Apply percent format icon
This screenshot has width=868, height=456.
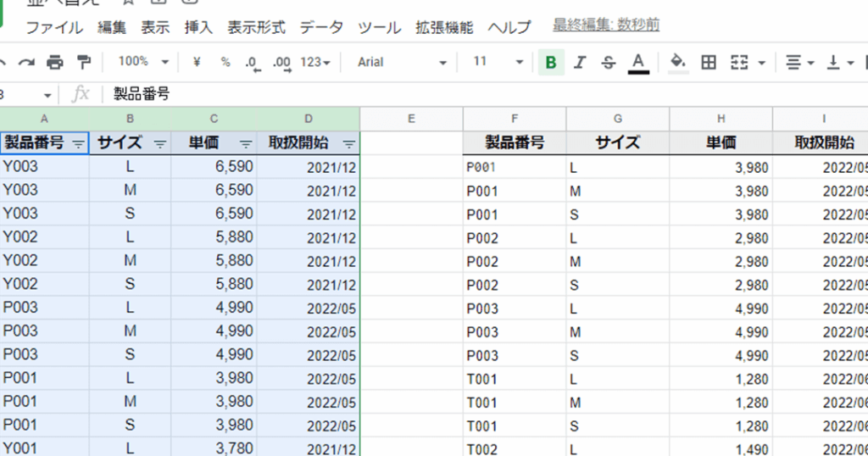pyautogui.click(x=225, y=62)
